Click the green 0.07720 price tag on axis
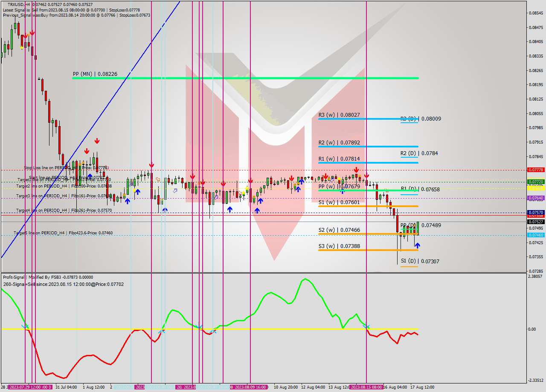 click(536, 182)
